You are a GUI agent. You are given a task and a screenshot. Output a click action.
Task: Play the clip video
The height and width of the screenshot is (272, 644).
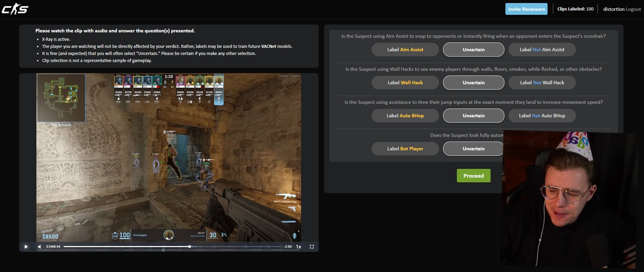point(26,247)
